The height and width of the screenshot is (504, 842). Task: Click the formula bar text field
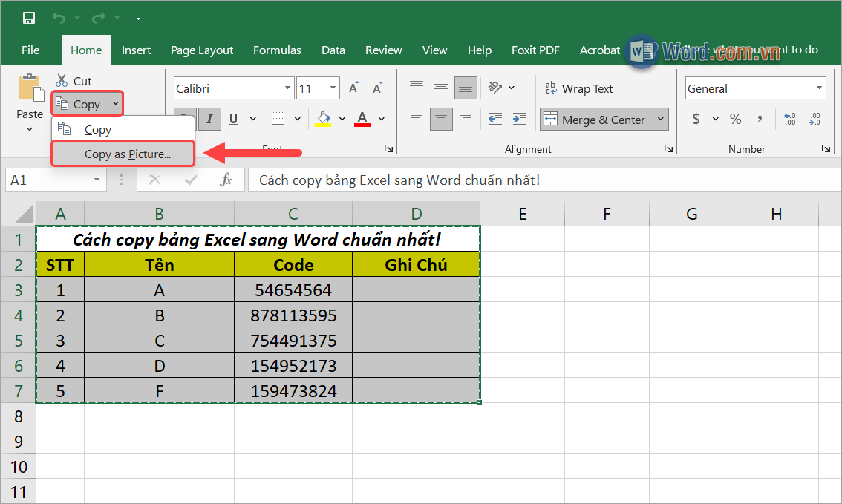(x=544, y=180)
